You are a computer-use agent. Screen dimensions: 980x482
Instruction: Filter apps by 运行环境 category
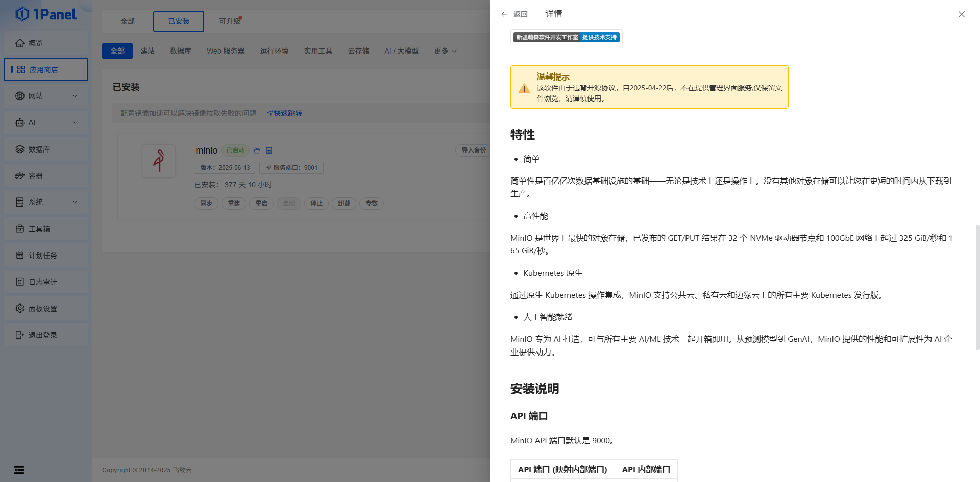point(274,51)
